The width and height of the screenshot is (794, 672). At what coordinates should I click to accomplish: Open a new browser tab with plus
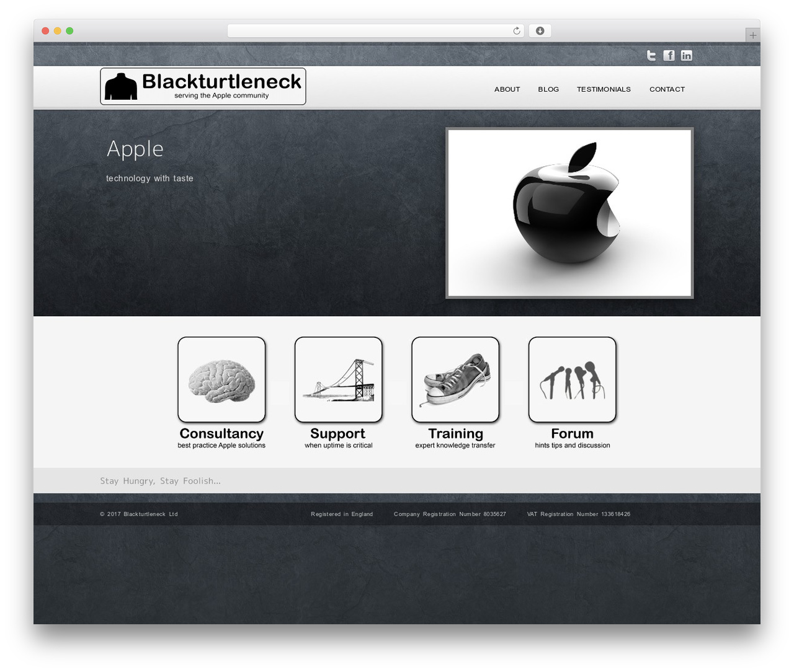click(752, 35)
